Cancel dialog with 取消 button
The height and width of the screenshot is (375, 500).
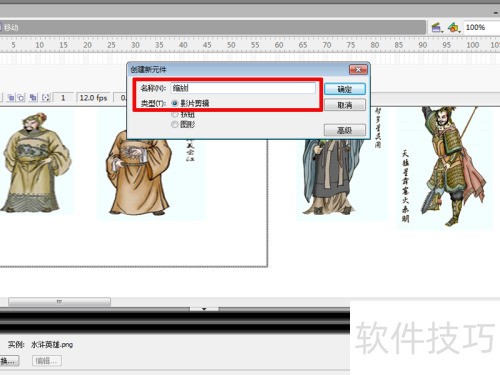(345, 105)
